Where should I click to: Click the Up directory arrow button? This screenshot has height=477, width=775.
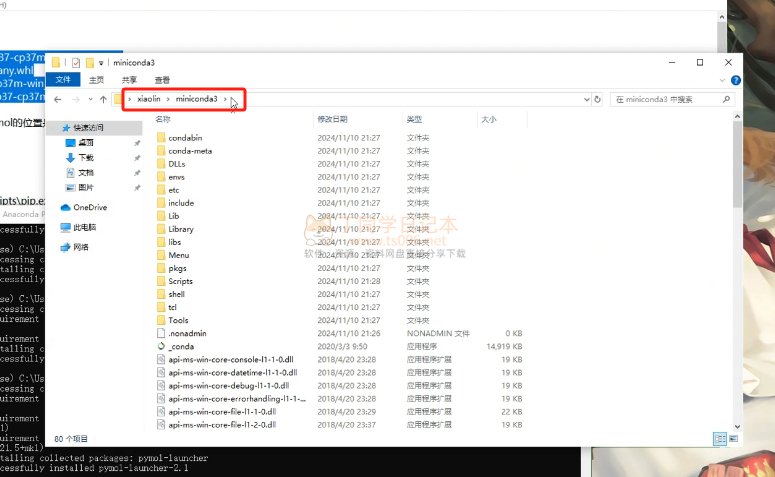coord(103,100)
